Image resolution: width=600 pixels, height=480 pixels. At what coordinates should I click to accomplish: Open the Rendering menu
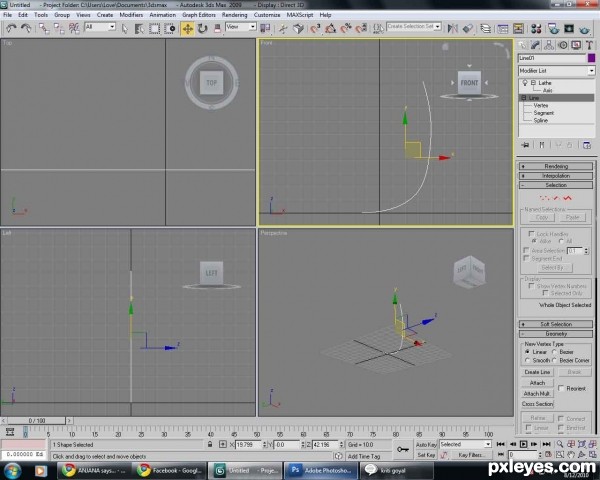coord(235,15)
